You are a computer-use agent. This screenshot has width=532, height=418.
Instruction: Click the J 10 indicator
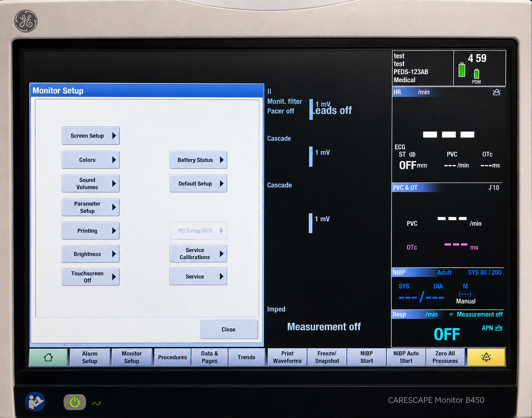[x=494, y=188]
